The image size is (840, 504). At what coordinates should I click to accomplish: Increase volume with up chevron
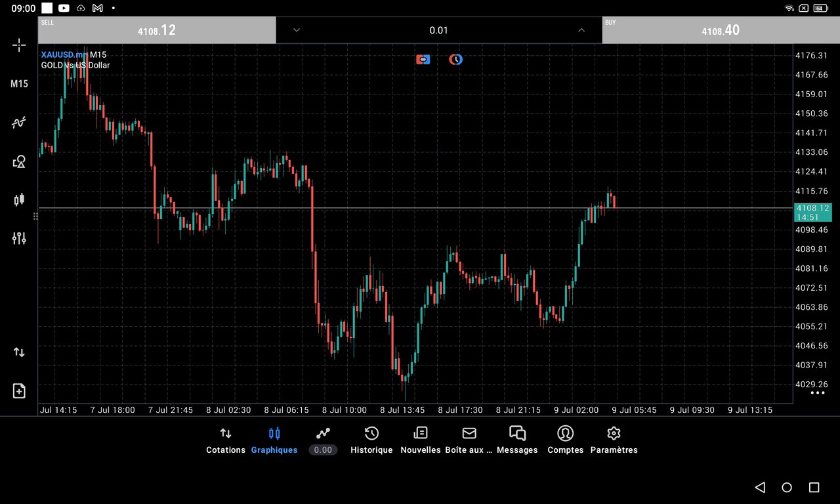[x=581, y=30]
